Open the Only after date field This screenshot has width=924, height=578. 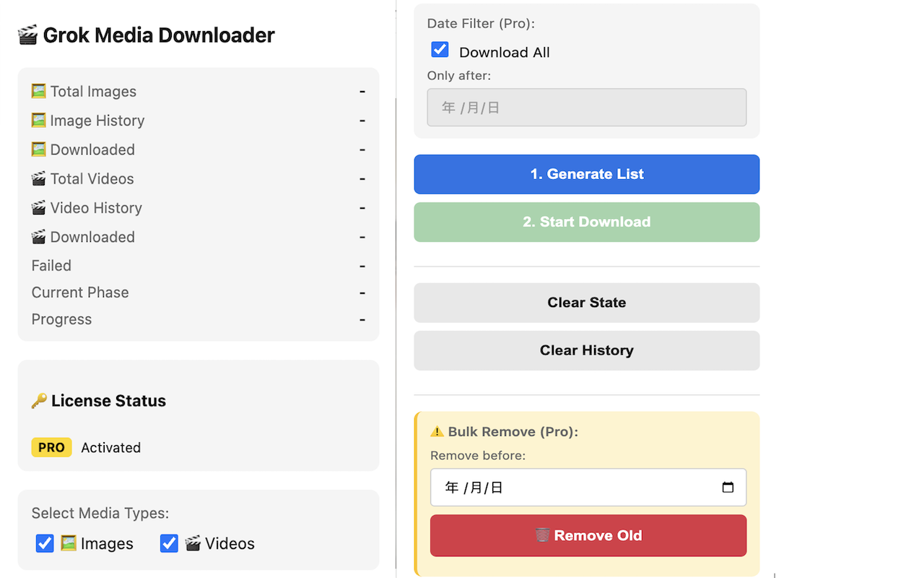[586, 107]
